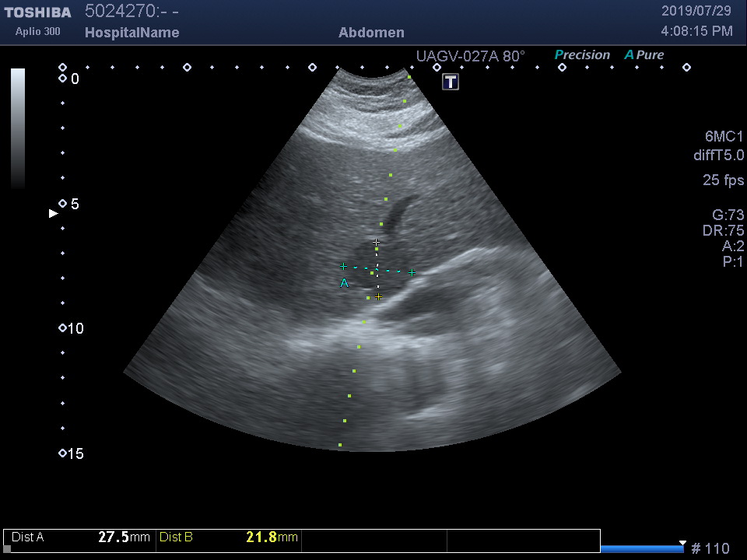Click the T marker icon beside the probe
This screenshot has width=747, height=560.
pos(451,82)
